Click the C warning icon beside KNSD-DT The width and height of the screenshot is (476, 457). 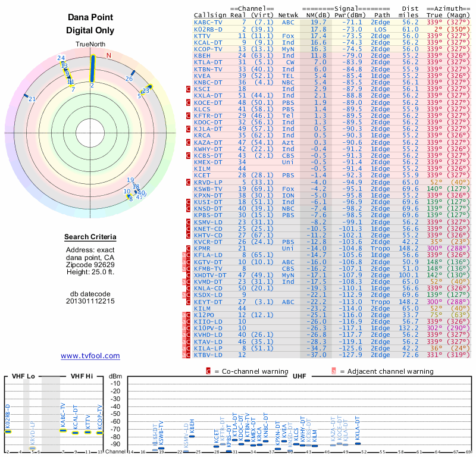188,209
